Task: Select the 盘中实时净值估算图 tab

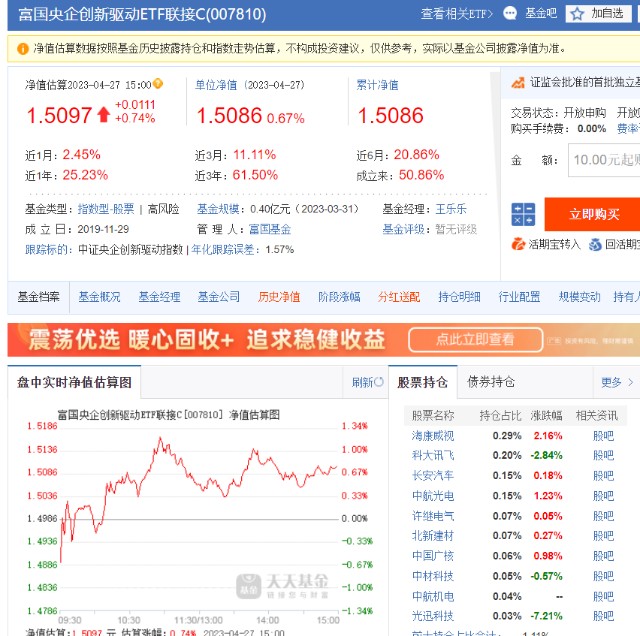Action: coord(74,382)
